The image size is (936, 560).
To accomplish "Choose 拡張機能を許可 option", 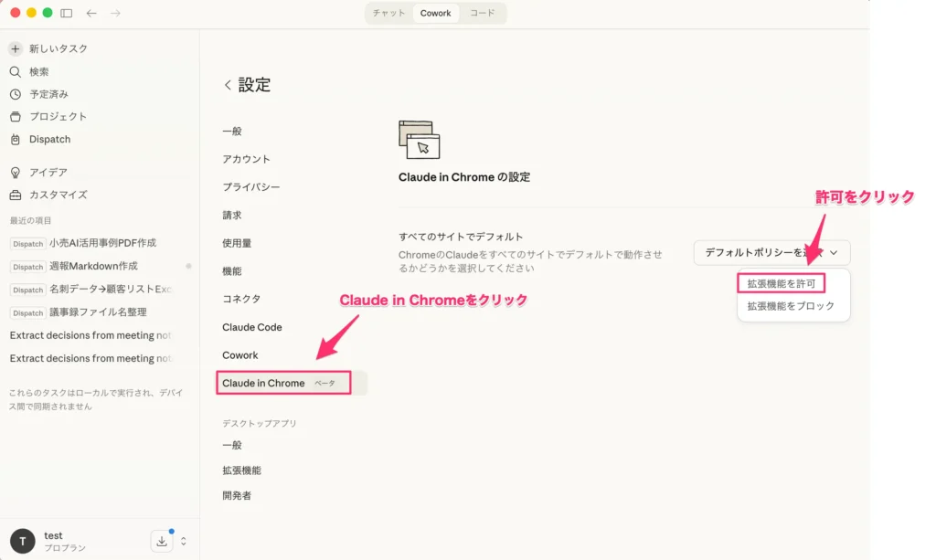I will pos(781,283).
